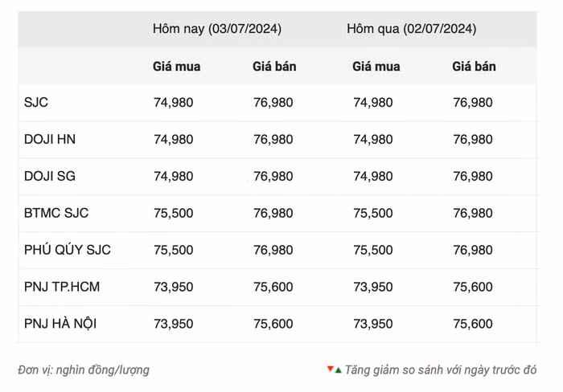Select the "Hôm nay (03/07/2024)" column header
The image size is (563, 392).
coord(217,29)
